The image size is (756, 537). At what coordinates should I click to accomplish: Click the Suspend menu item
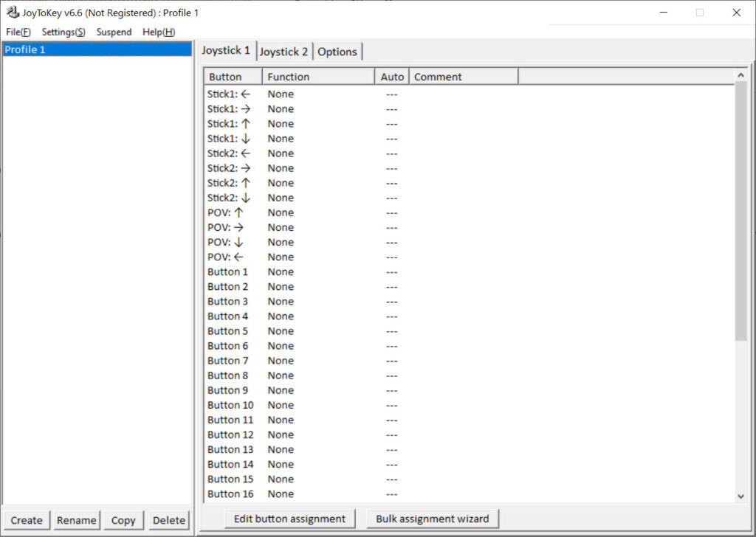(114, 32)
